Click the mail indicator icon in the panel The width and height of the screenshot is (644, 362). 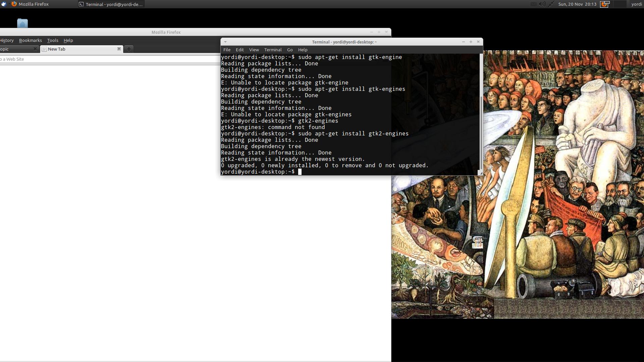tap(533, 4)
